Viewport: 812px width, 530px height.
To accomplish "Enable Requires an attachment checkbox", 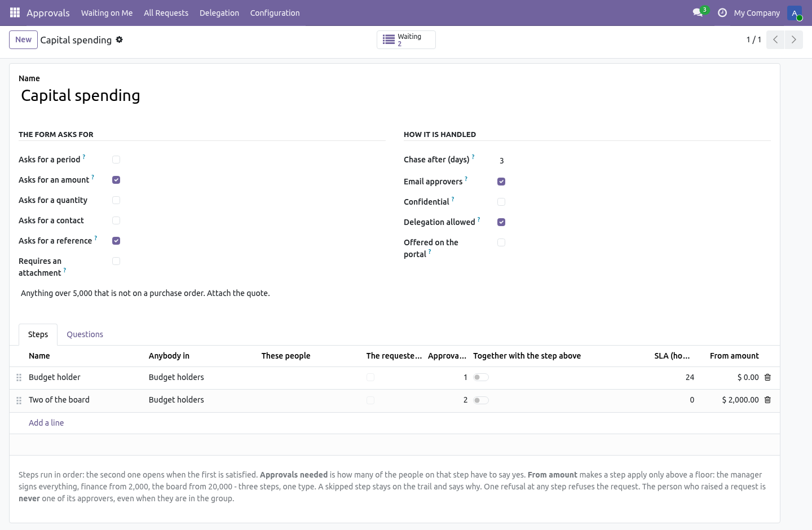I will [x=116, y=261].
